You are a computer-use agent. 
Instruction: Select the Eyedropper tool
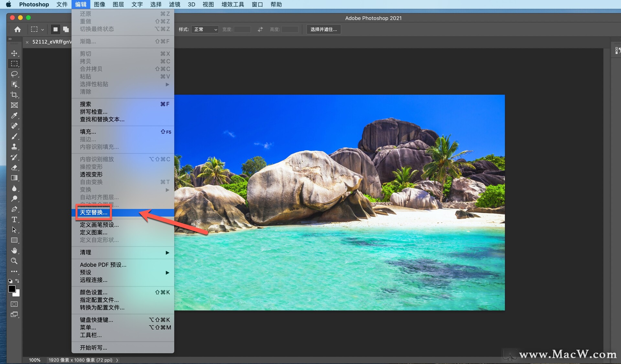pos(14,115)
